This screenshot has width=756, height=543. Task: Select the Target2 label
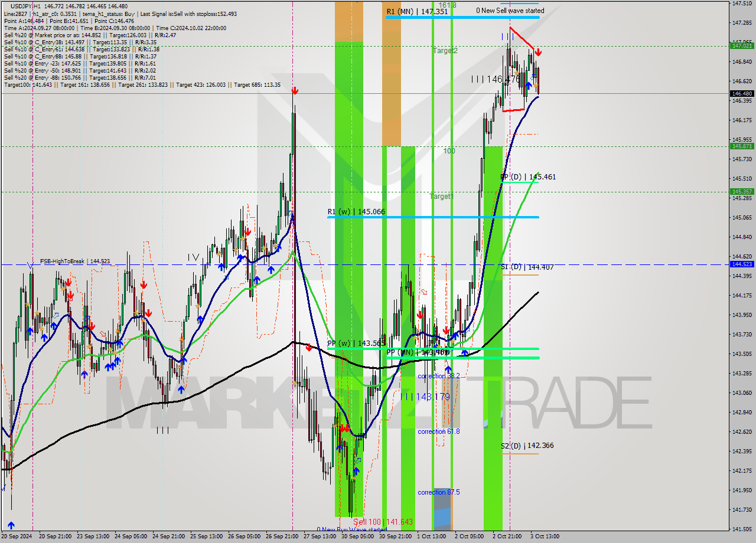click(x=445, y=51)
